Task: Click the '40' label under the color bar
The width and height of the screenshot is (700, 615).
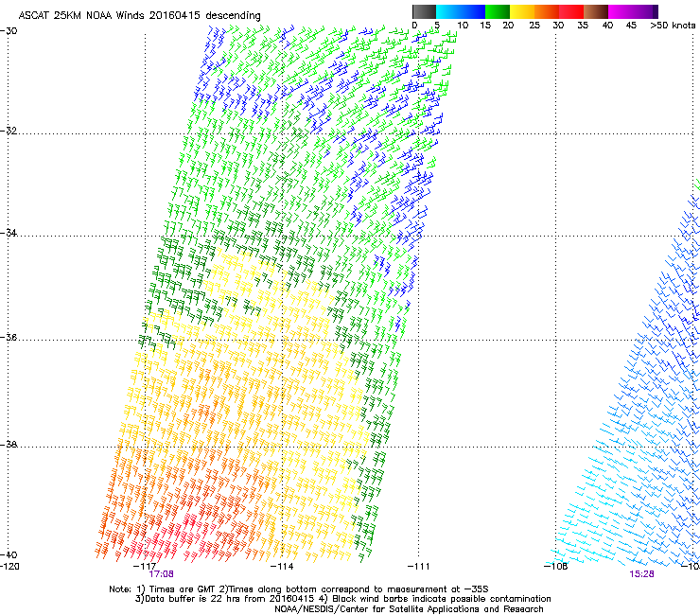Action: pos(607,26)
